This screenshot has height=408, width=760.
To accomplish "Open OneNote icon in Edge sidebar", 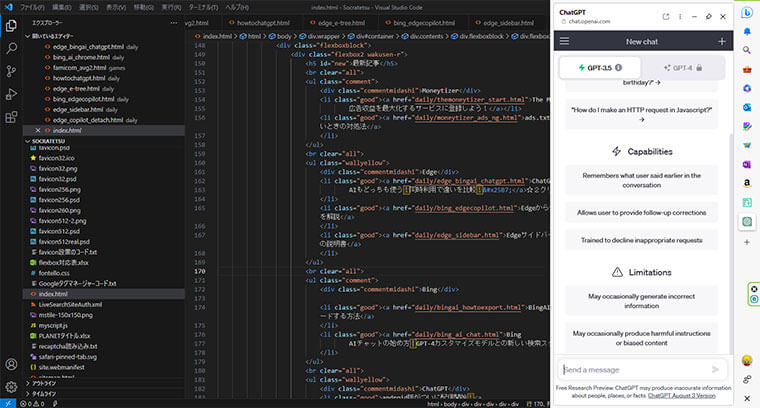I will (747, 165).
